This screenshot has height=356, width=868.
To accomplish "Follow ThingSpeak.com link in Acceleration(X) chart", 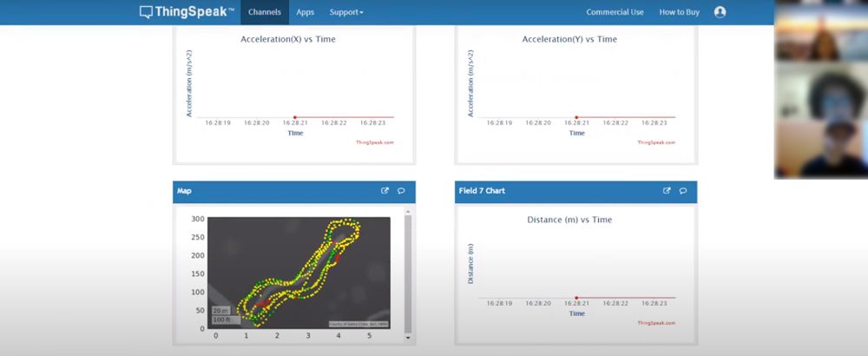I will pyautogui.click(x=375, y=142).
